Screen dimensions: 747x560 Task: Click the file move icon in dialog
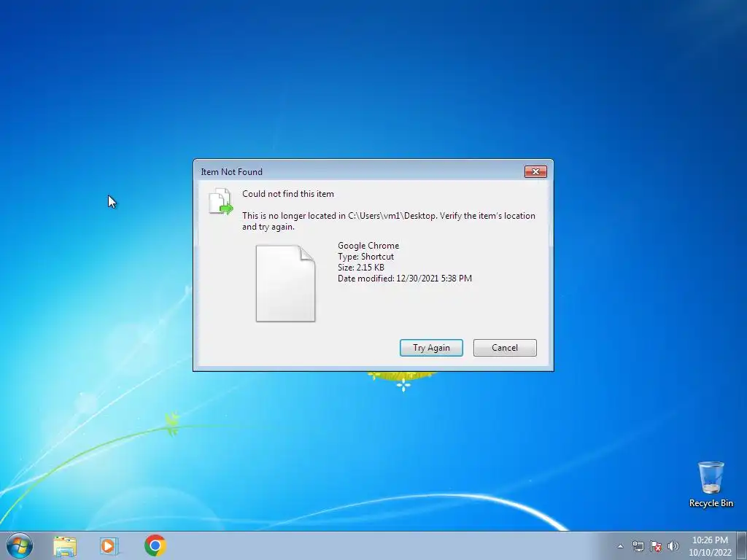pos(220,201)
